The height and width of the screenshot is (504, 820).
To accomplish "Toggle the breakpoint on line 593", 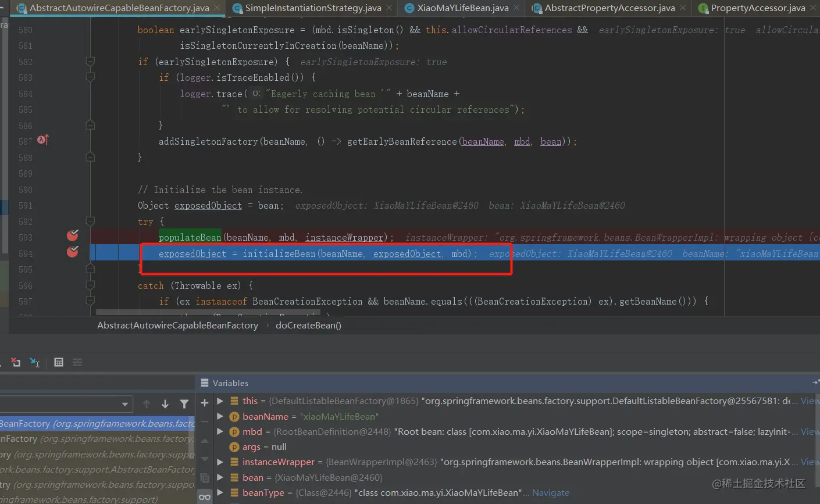I will coord(73,235).
